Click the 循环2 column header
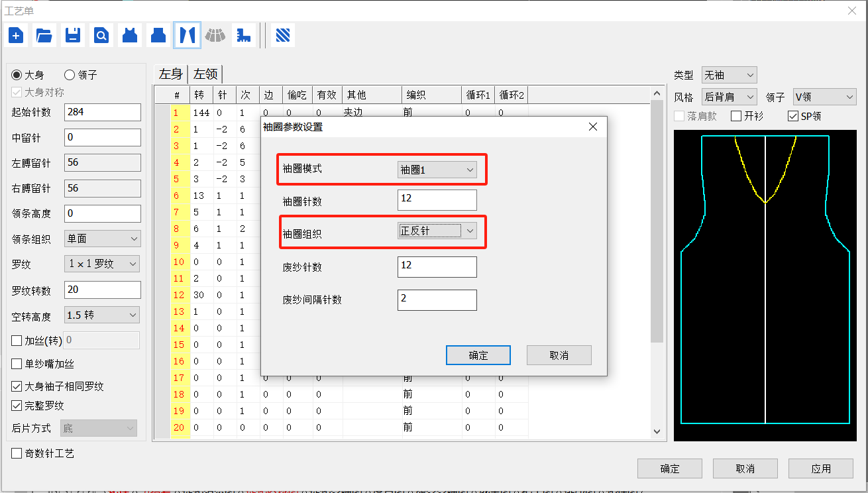Screen dimensions: 868x493 click(512, 95)
